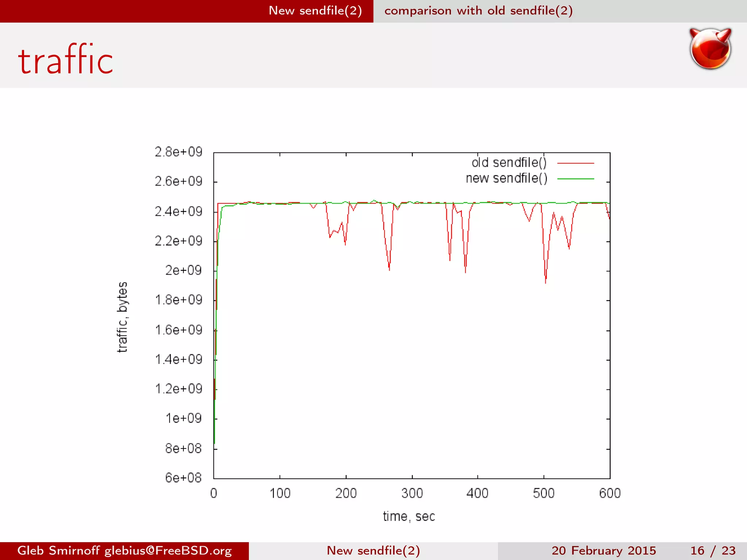This screenshot has height=560, width=747.
Task: Click x-axis value '200'
Action: click(346, 493)
